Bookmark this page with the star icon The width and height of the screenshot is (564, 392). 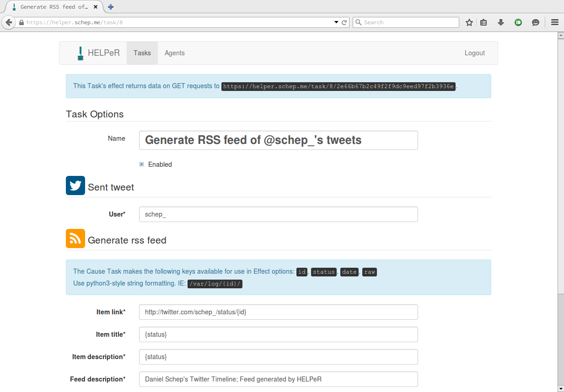[469, 22]
